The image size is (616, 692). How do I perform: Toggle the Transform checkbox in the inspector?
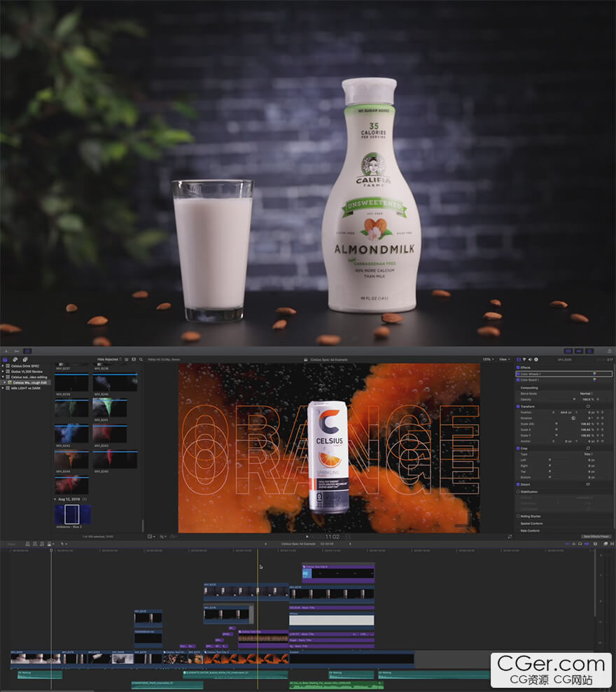[x=518, y=406]
